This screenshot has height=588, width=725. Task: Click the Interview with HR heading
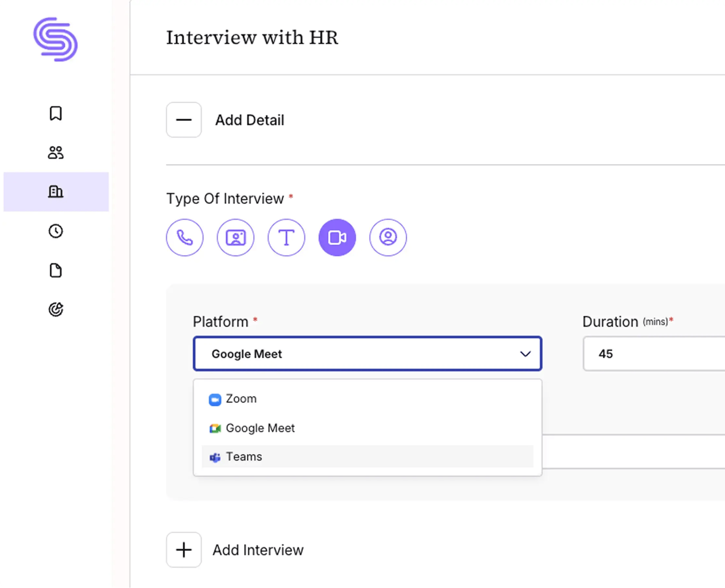(252, 37)
